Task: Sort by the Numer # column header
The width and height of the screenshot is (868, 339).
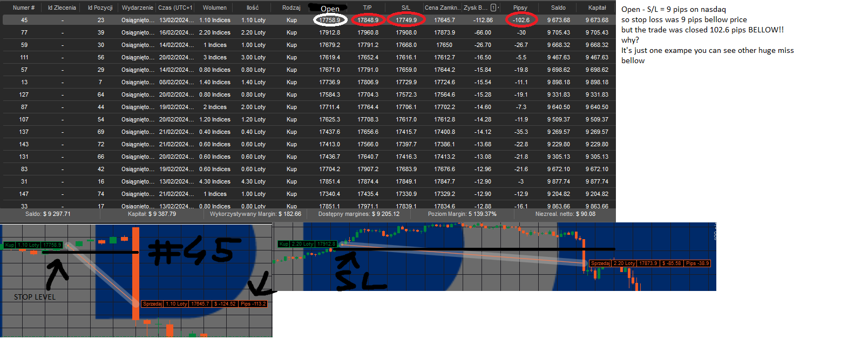Action: point(24,8)
